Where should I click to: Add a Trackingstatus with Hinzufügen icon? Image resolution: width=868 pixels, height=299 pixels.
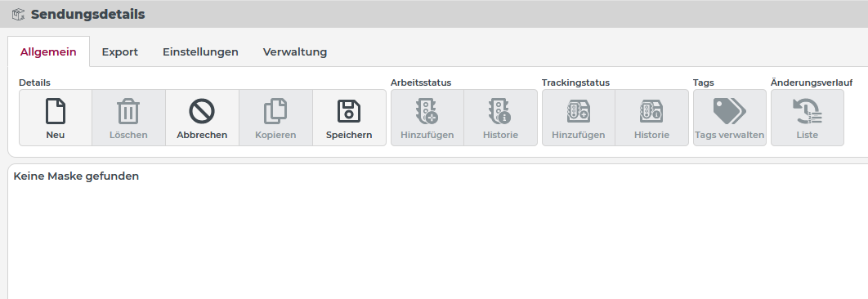tap(578, 111)
